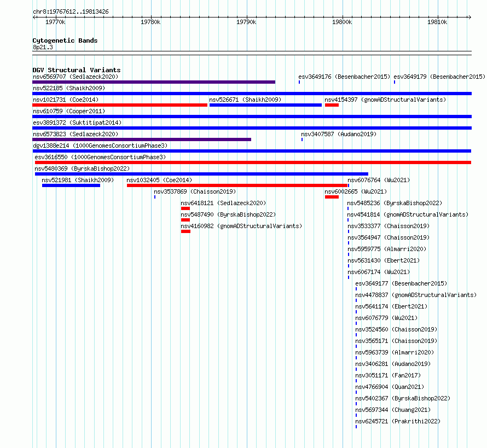This screenshot has width=487, height=448.
Task: Open nsv5631430 (Ebert2021) label
Action: tap(384, 260)
